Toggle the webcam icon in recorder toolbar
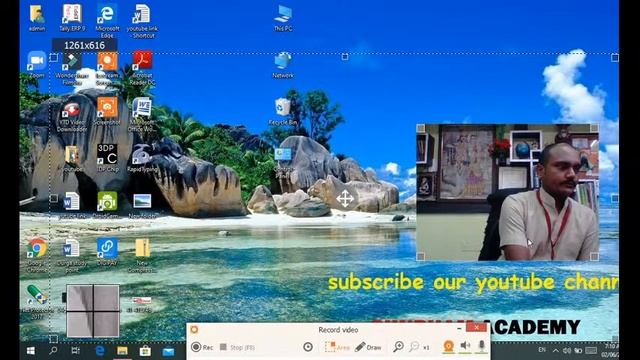 click(449, 347)
